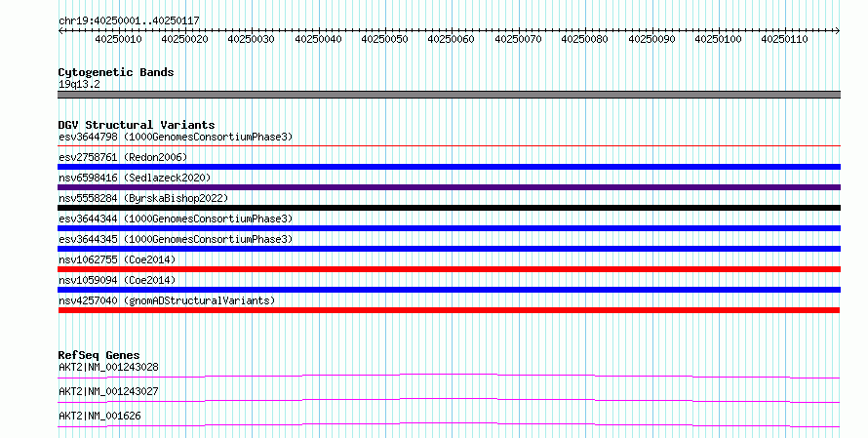
Task: Select ruler position 40250050
Action: [384, 39]
